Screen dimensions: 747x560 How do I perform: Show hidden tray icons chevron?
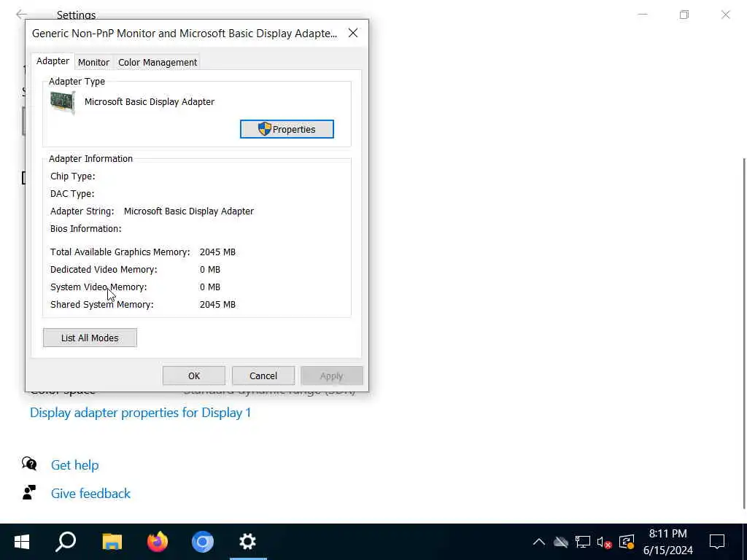tap(539, 542)
